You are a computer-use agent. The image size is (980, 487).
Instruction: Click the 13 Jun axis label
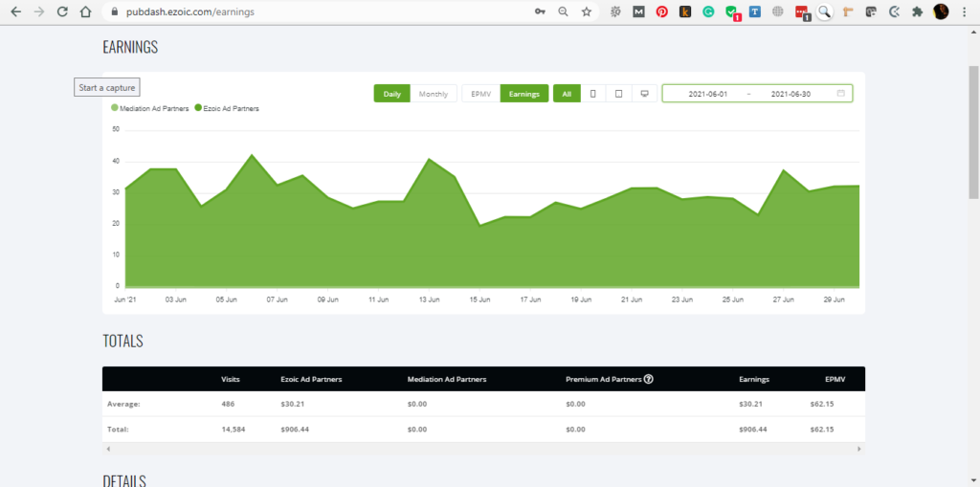[429, 299]
